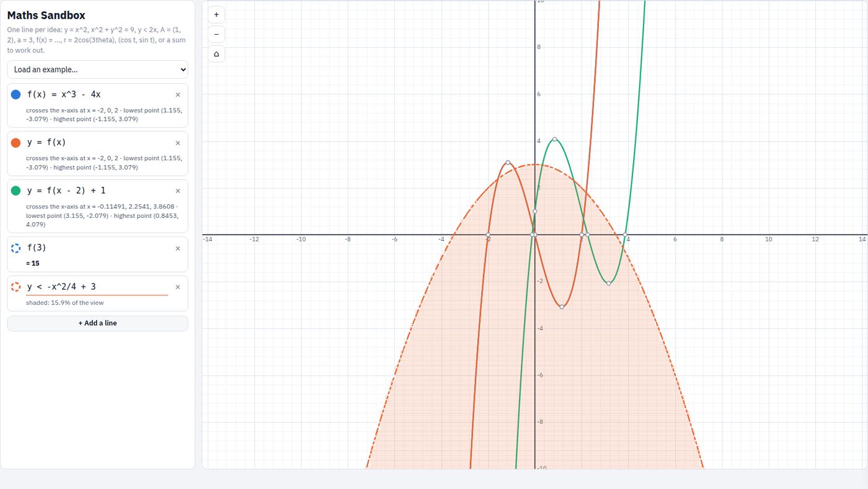Click 'shaded: 15.9% of the view' text
This screenshot has height=489, width=868.
[x=65, y=303]
